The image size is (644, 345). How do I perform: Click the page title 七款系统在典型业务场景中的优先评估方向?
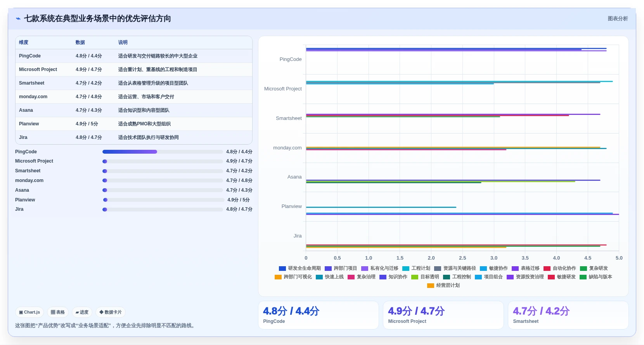tap(97, 19)
